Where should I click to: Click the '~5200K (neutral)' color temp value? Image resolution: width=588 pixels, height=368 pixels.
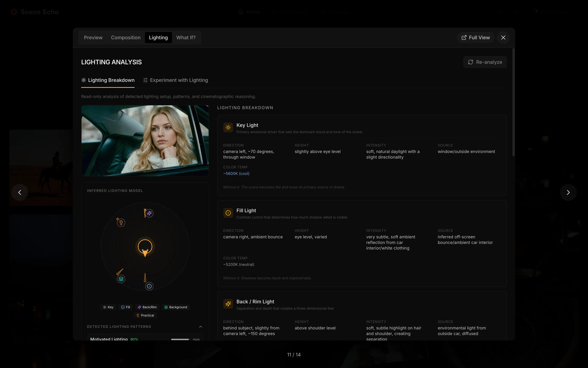click(x=239, y=265)
